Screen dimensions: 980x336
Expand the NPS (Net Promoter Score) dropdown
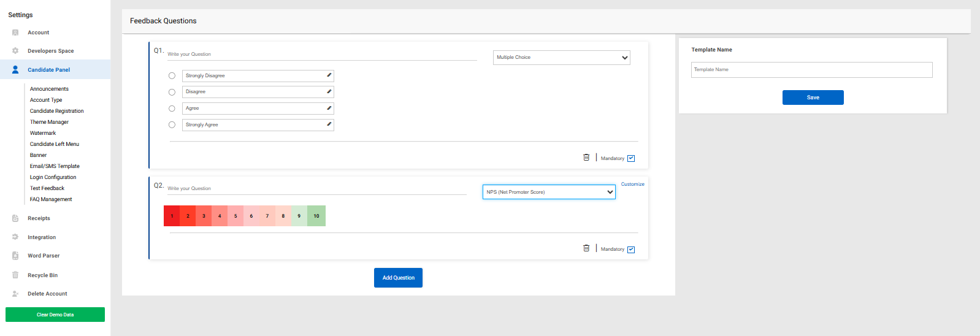point(549,192)
